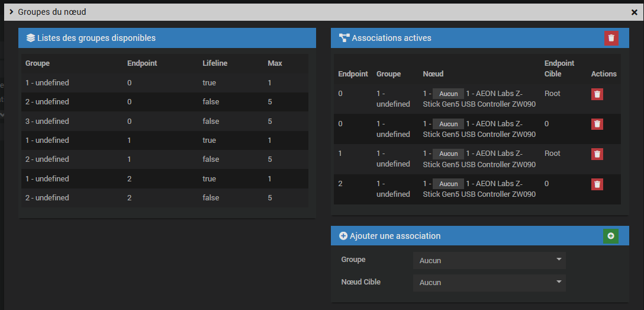Close the Groupes du nœud dialog

tap(635, 12)
